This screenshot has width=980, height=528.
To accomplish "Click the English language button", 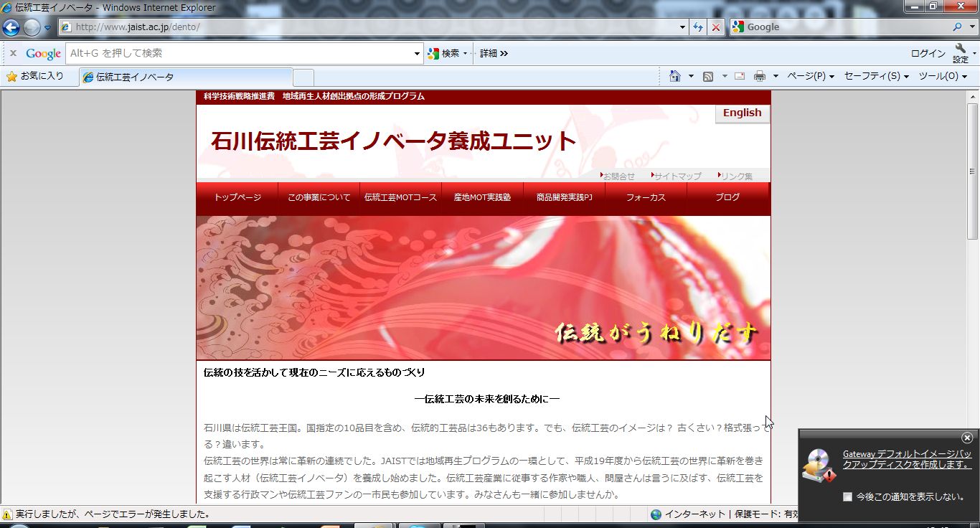I will [742, 113].
